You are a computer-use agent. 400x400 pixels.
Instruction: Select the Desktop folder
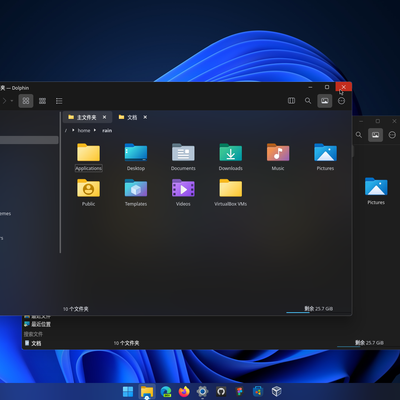click(x=136, y=157)
